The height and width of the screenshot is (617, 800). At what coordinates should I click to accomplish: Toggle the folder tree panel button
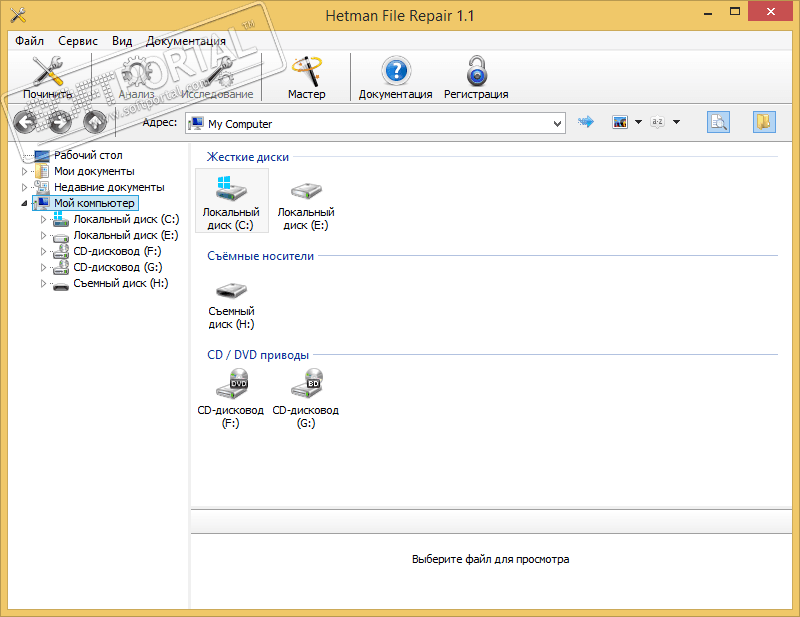pyautogui.click(x=764, y=122)
